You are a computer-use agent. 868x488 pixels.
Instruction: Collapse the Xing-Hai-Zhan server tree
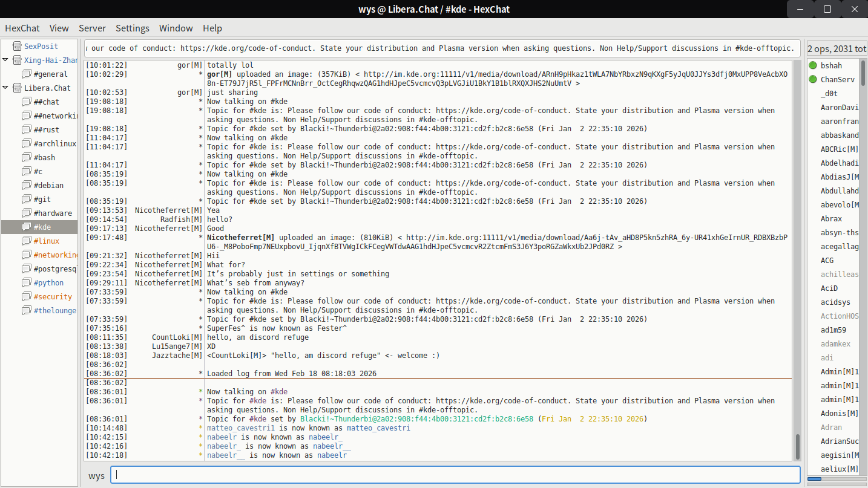coord(5,60)
